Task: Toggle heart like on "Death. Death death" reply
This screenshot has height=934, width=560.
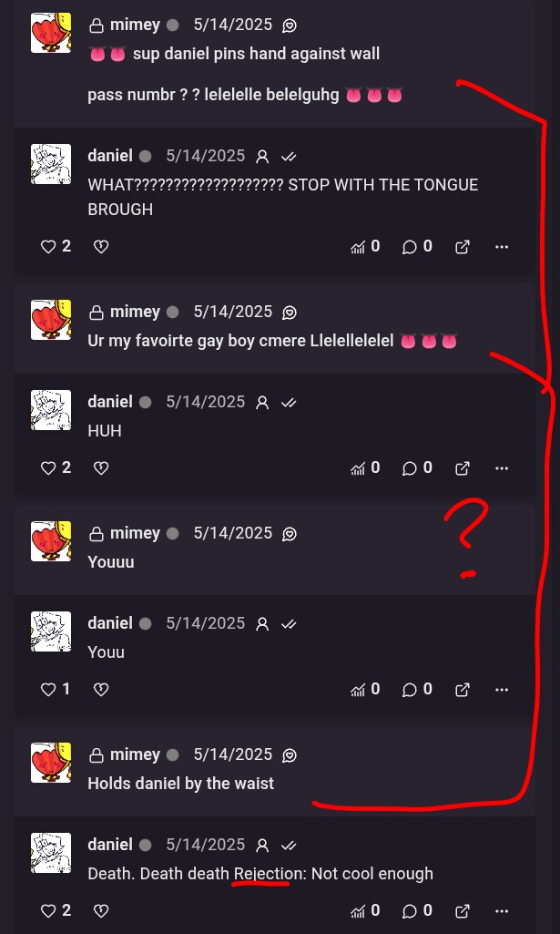Action: (x=48, y=911)
